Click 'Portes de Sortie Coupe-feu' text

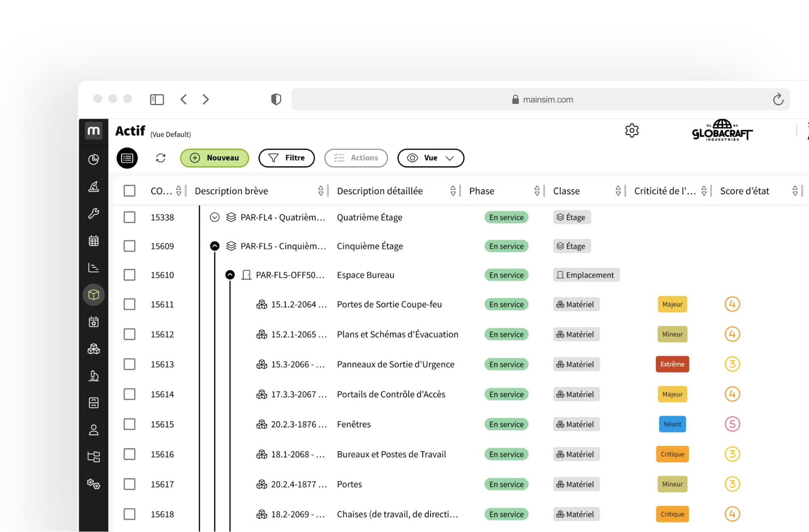click(389, 304)
